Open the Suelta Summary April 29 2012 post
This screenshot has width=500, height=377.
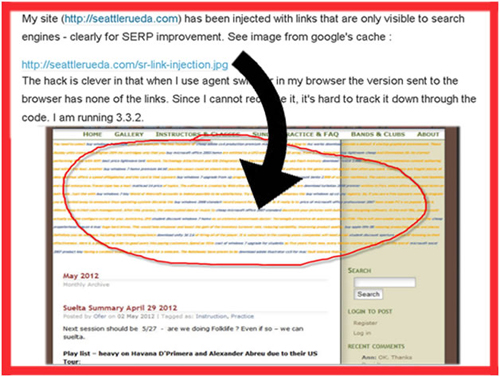pos(120,308)
